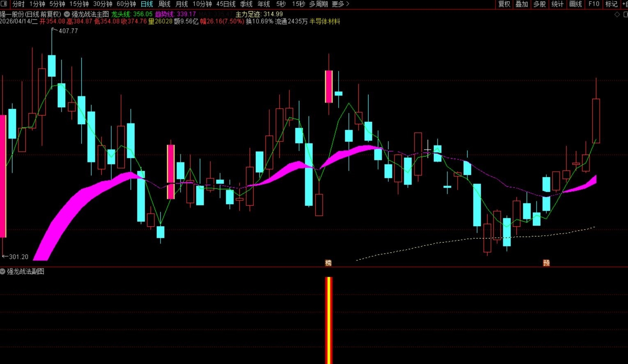Click the turnover rate 换10.69%
This screenshot has width=628, height=364.
259,21
